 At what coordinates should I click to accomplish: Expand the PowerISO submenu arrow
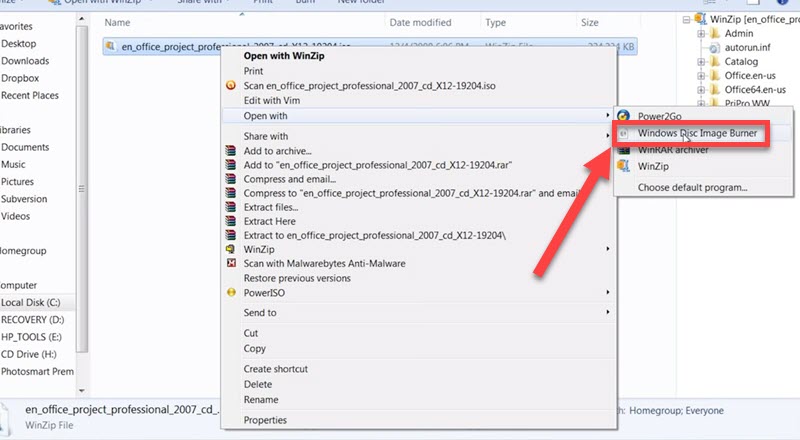(607, 292)
